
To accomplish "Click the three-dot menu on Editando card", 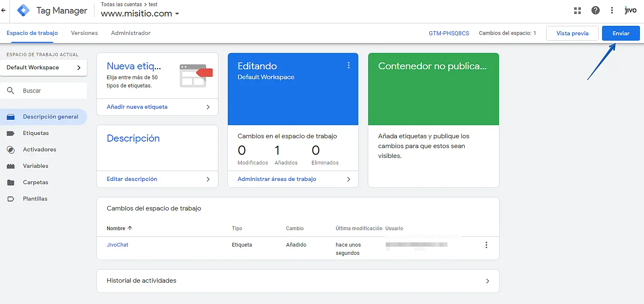I will click(348, 65).
